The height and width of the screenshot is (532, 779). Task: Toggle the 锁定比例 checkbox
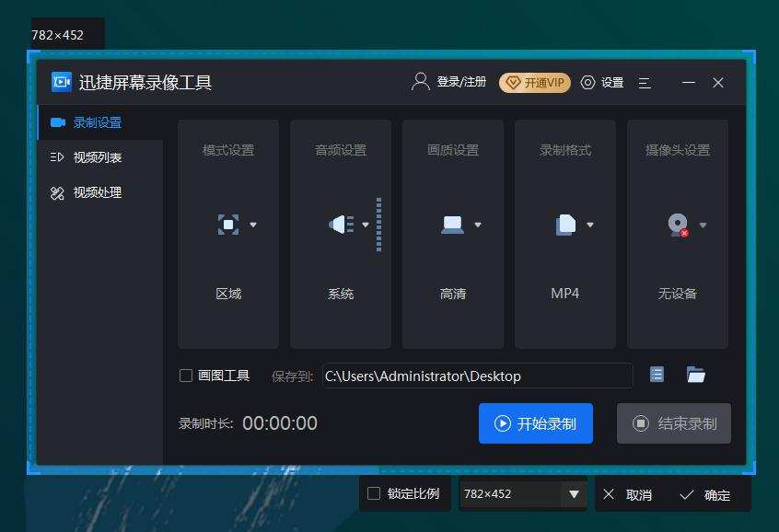point(374,493)
